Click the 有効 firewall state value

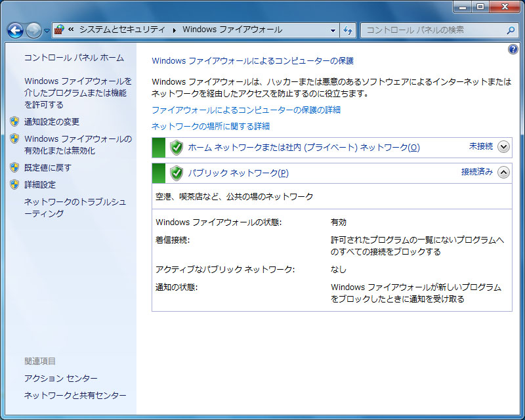point(339,222)
